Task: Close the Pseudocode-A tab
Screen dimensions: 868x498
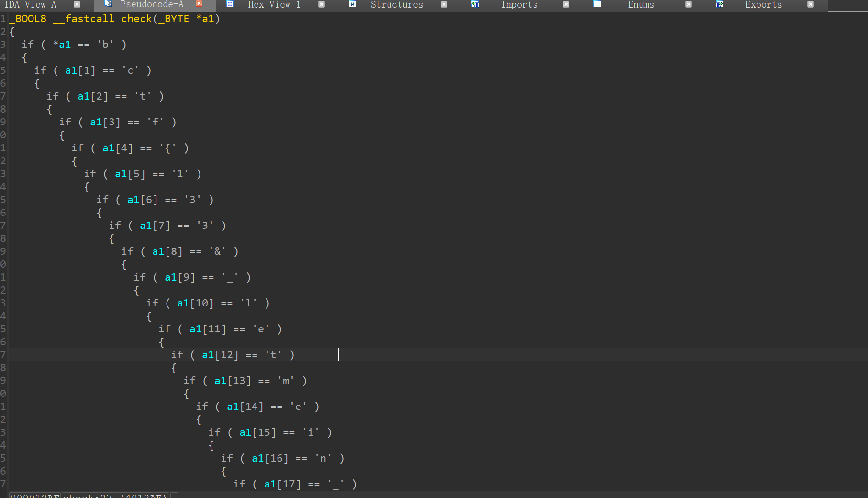Action: coord(200,4)
